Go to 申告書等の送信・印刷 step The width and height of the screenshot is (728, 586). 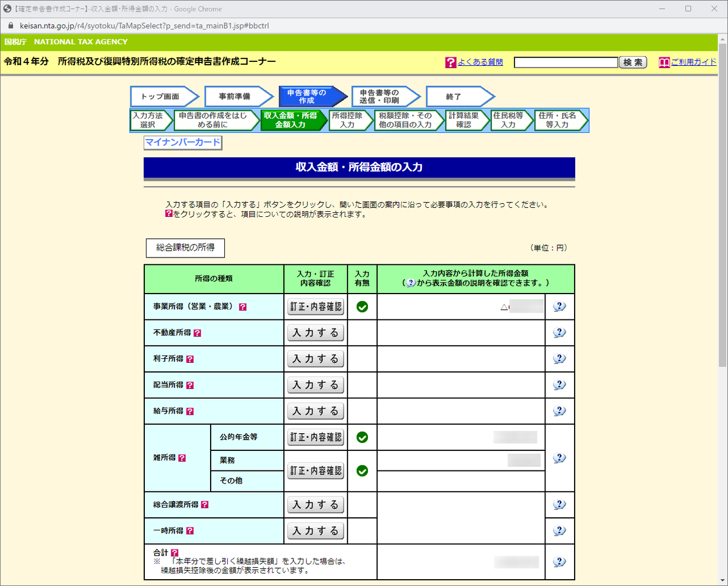(385, 97)
